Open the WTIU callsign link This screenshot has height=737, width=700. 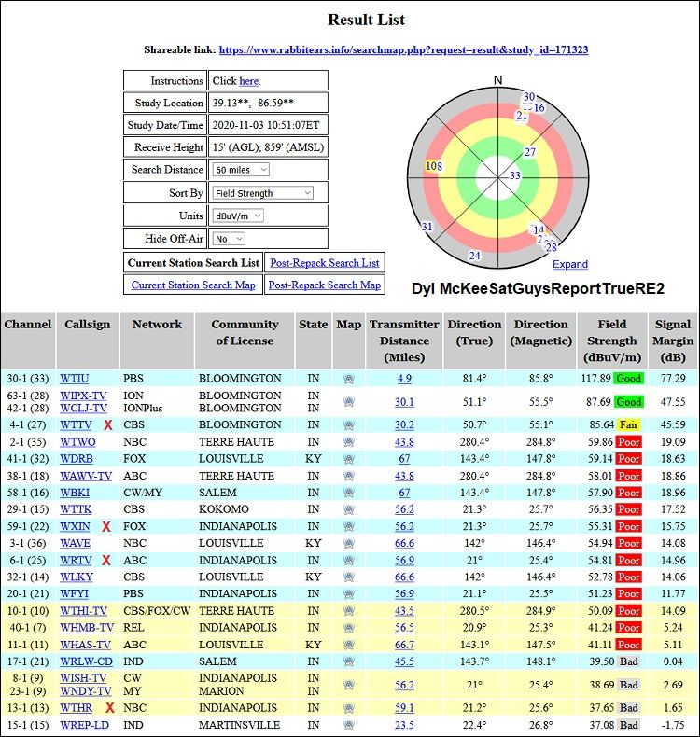pos(75,379)
